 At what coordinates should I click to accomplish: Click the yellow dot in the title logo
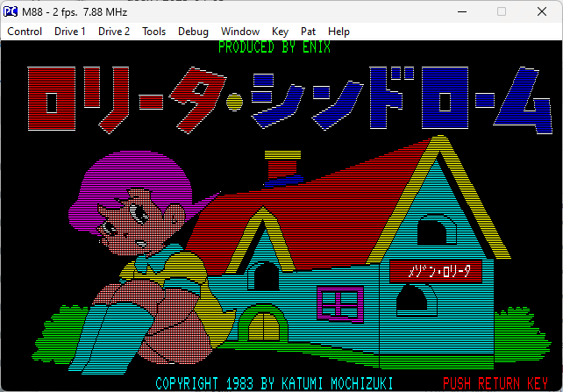234,102
